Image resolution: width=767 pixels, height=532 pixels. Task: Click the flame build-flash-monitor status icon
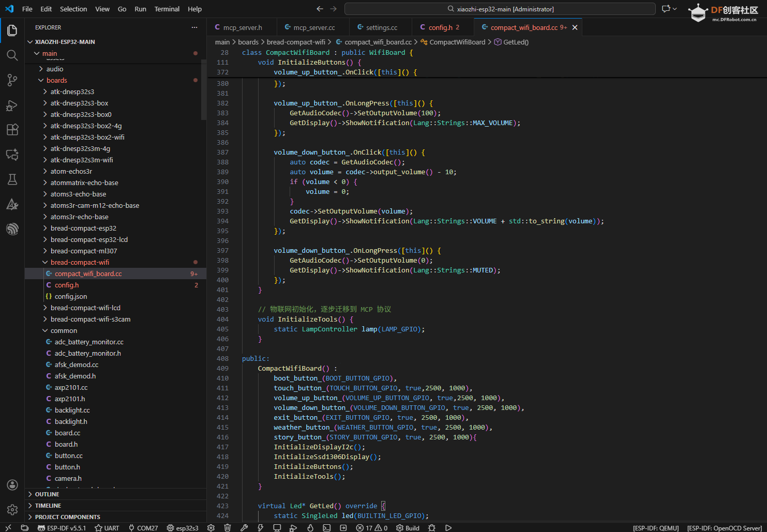click(310, 528)
